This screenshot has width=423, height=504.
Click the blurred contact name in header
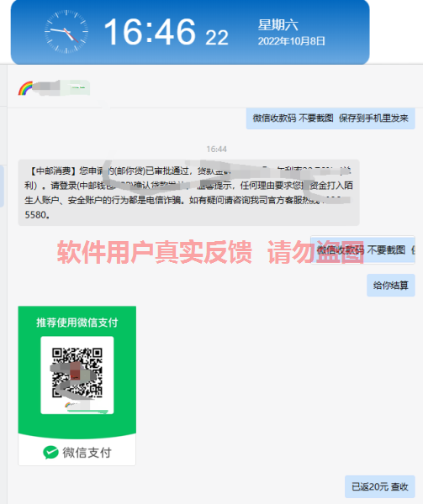46,87
